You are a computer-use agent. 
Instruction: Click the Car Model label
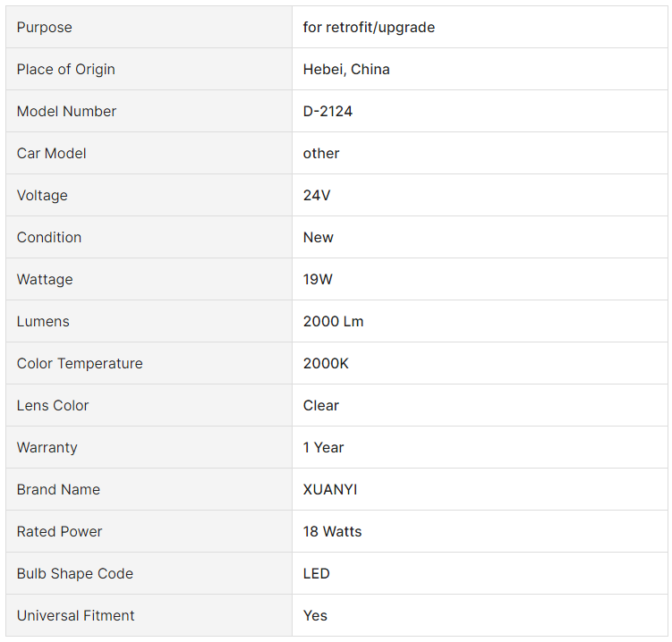coord(51,153)
